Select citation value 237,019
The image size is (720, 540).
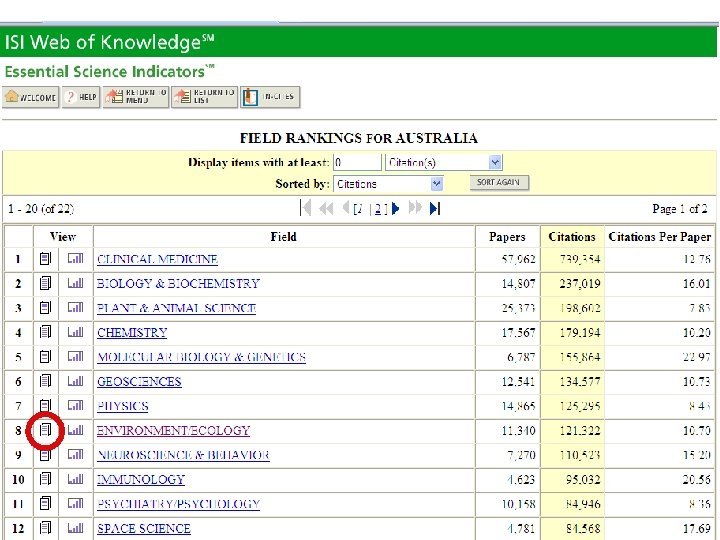580,284
